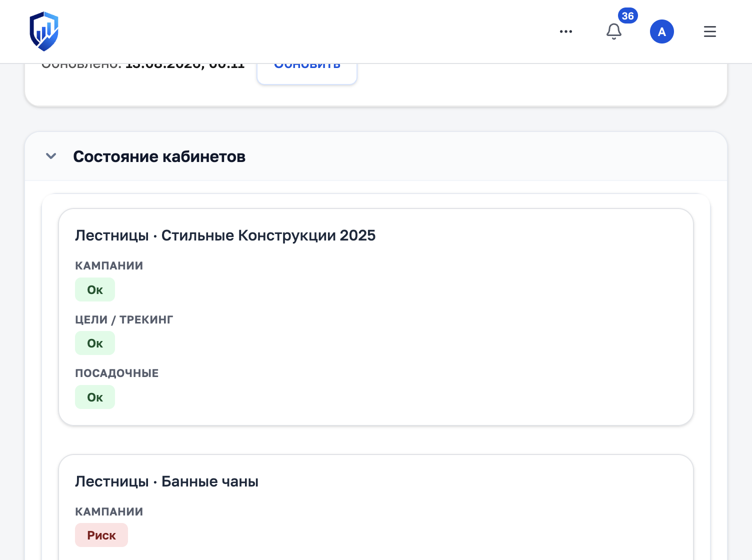Click the Ок badge under Цели / Трекинг

pos(95,343)
